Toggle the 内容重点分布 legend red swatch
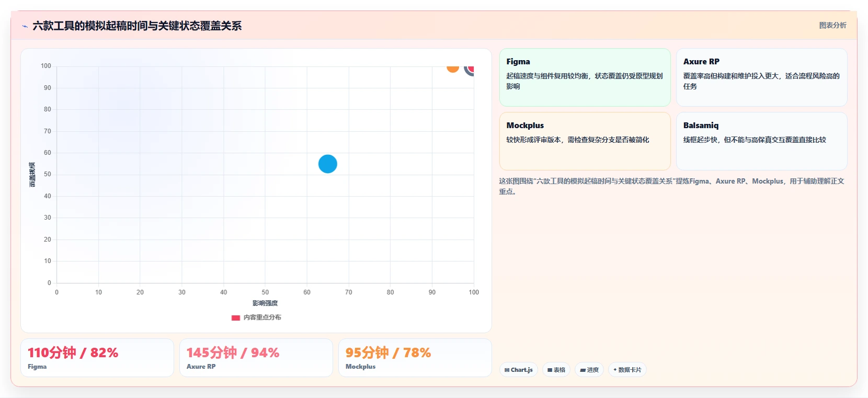The height and width of the screenshot is (398, 868). (x=236, y=317)
